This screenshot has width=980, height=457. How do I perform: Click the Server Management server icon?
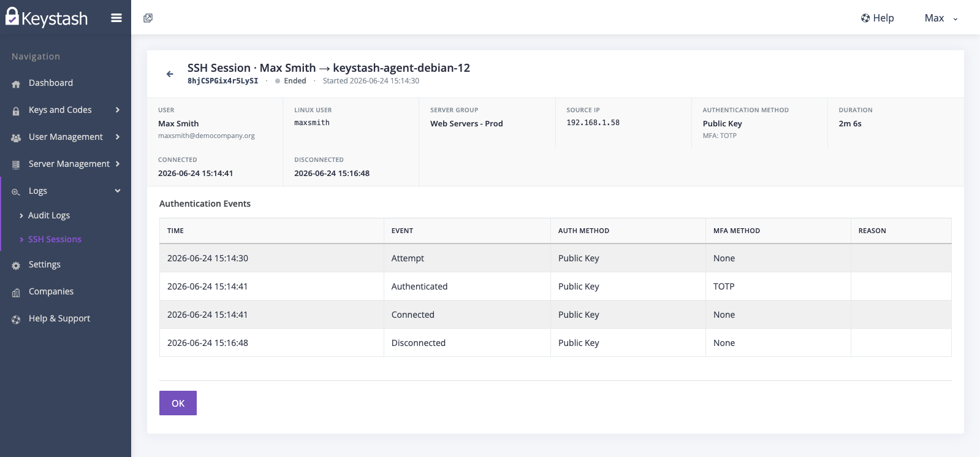point(16,164)
